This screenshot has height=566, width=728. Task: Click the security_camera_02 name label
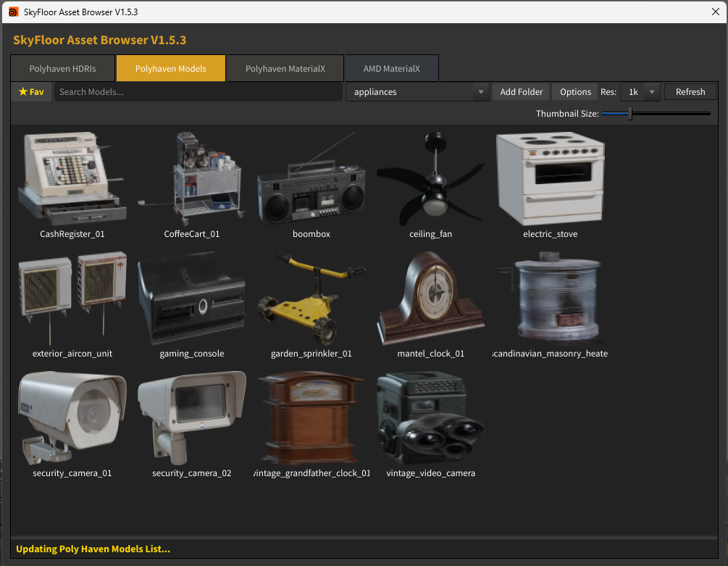coord(192,473)
